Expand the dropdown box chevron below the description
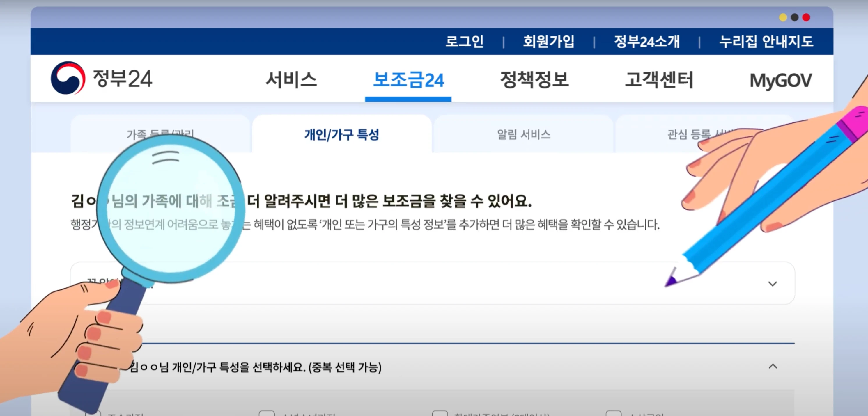 [772, 284]
